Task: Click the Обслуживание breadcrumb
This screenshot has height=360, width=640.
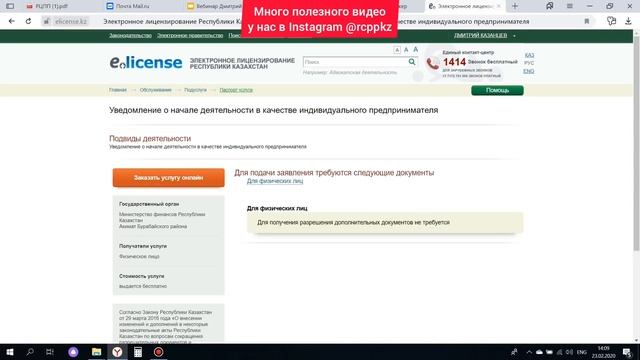Action: click(156, 90)
